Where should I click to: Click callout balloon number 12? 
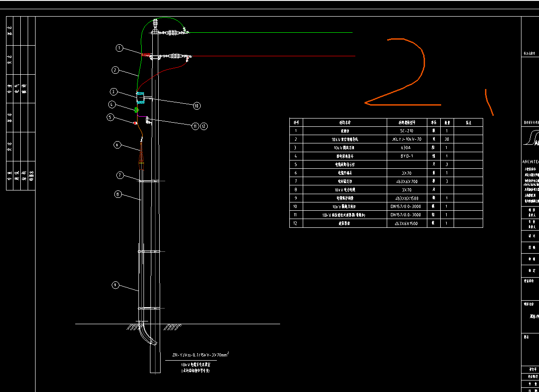point(204,126)
